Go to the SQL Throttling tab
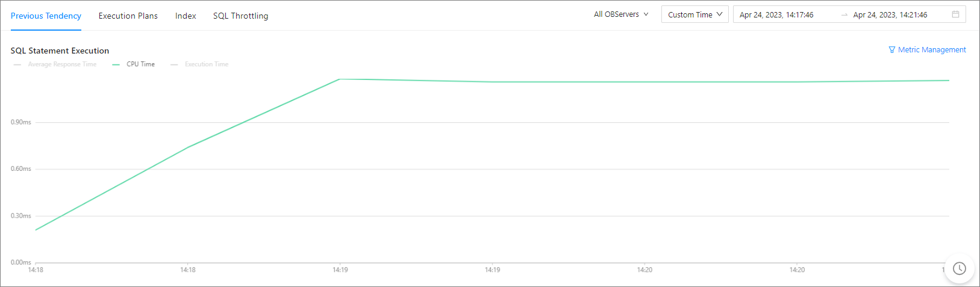 coord(240,16)
